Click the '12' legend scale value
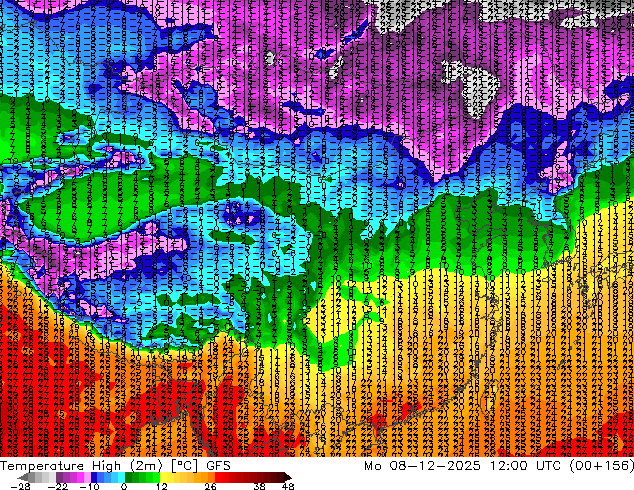 point(162,486)
